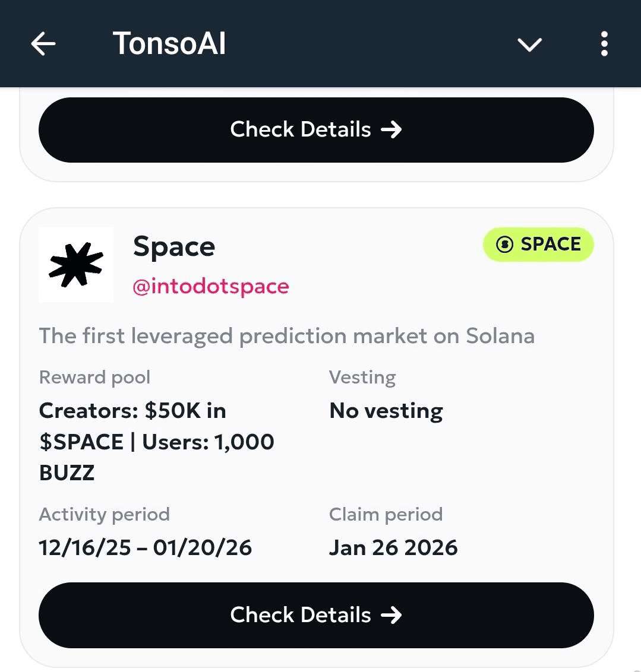Click the Space asterisk logo

point(76,265)
